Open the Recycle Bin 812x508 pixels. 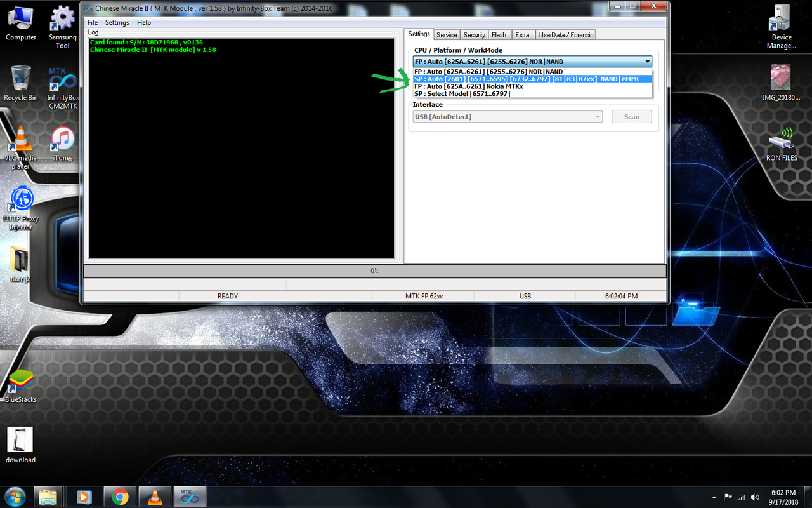pos(20,84)
